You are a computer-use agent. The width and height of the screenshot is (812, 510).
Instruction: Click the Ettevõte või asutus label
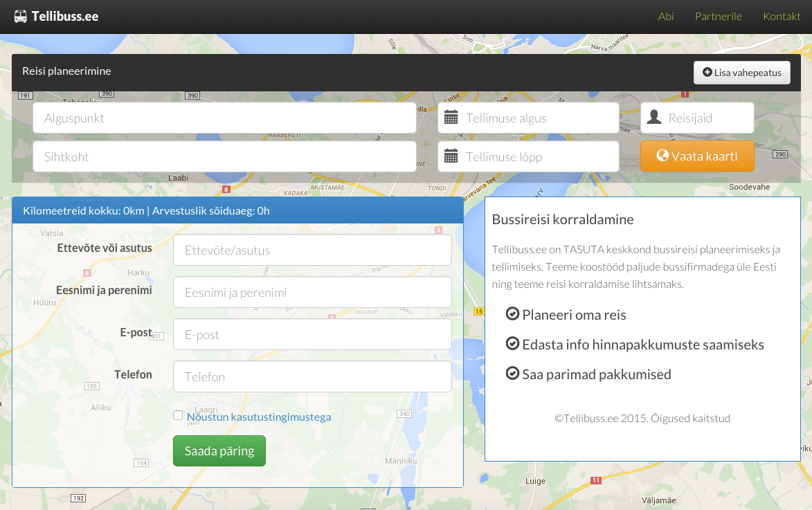tap(105, 248)
